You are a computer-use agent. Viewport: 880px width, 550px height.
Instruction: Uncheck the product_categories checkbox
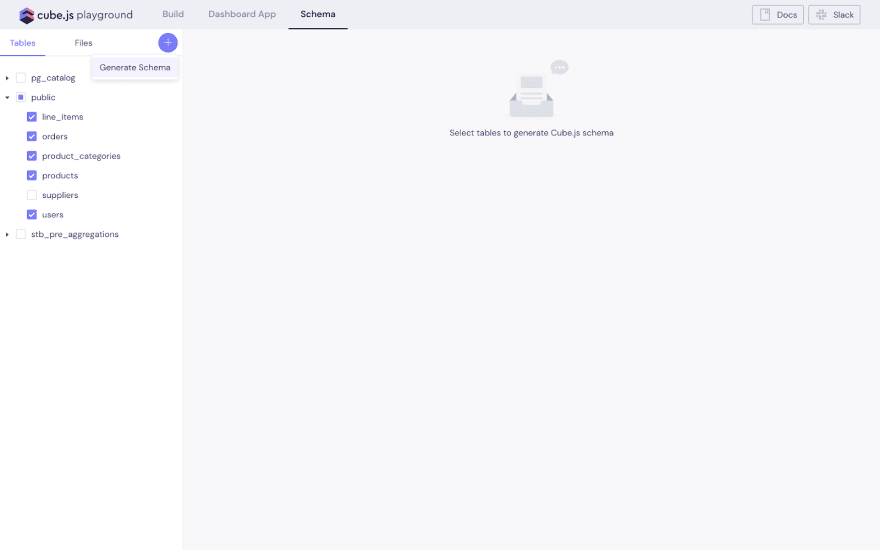[32, 156]
